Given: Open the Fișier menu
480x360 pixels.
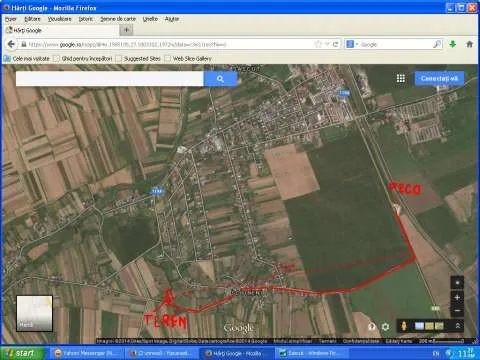Looking at the screenshot, I should (x=11, y=19).
